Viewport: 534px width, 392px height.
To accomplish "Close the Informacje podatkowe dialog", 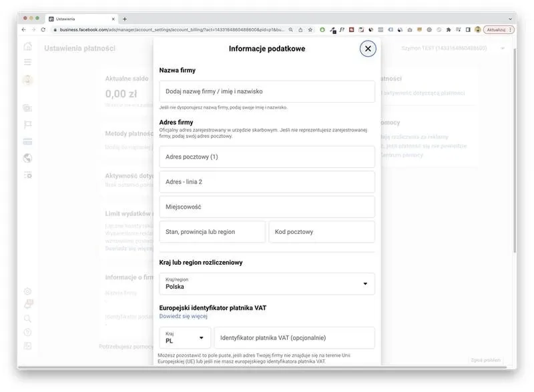I will pos(368,49).
